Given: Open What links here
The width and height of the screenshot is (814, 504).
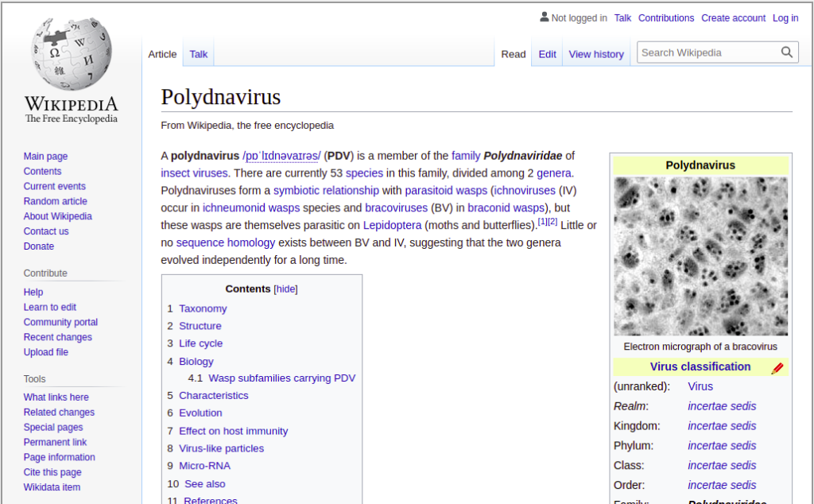Looking at the screenshot, I should point(56,397).
